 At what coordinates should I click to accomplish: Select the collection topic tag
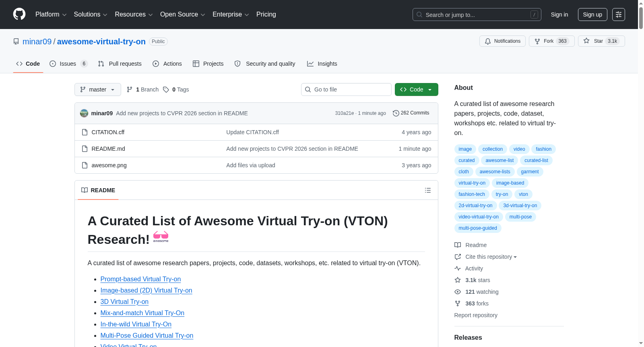click(x=493, y=149)
